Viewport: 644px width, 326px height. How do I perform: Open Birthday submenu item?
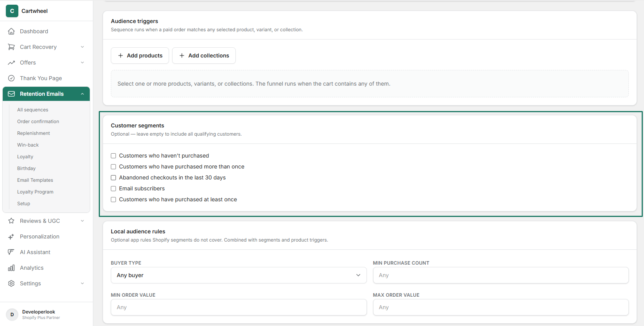tap(26, 168)
